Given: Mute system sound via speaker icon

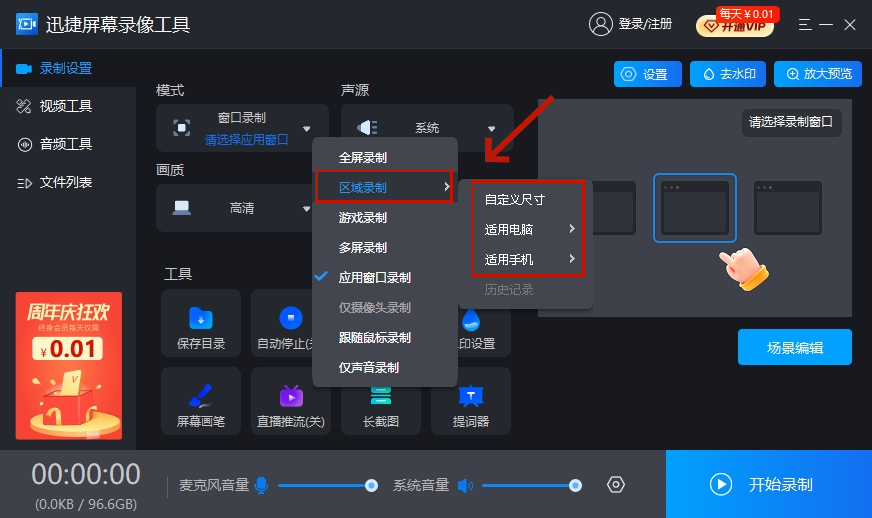Looking at the screenshot, I should [465, 486].
